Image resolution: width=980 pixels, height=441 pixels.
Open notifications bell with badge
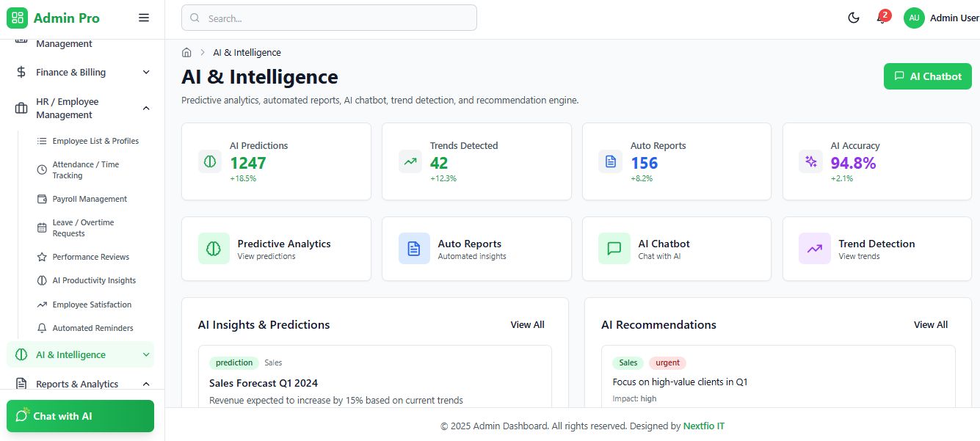point(882,18)
